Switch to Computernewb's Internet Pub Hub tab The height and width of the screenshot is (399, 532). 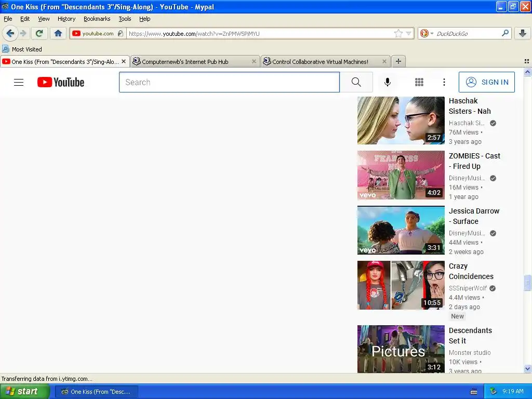point(194,61)
